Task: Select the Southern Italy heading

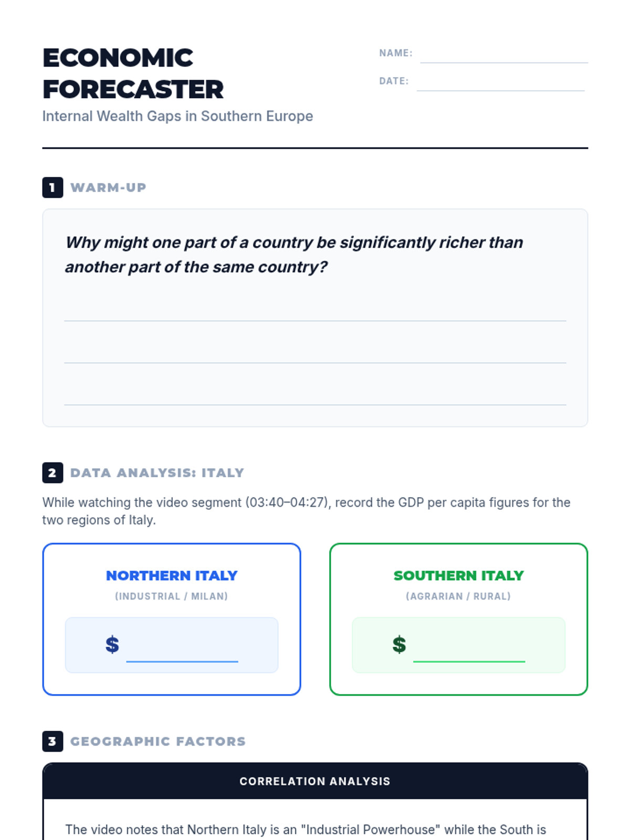Action: pos(459,575)
